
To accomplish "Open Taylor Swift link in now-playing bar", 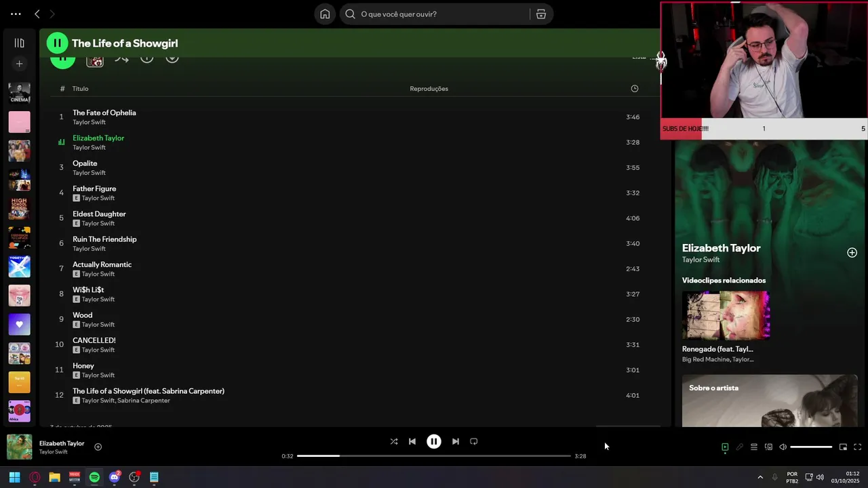I will (53, 452).
